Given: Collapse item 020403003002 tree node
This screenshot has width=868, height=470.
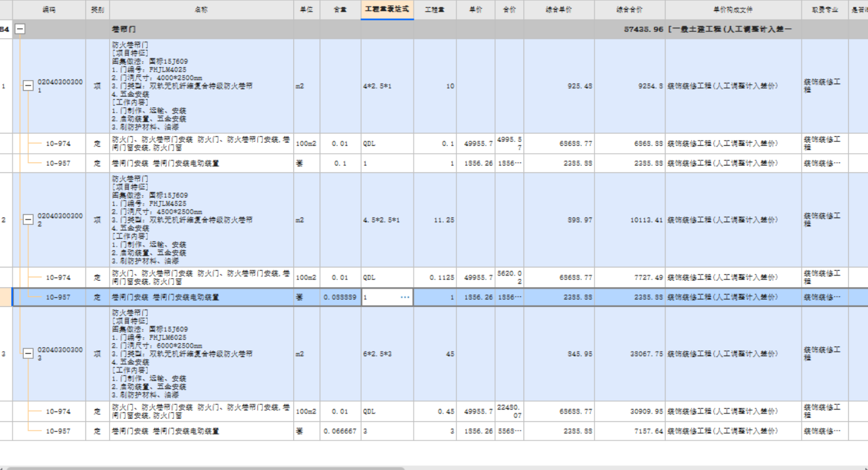Looking at the screenshot, I should 28,220.
